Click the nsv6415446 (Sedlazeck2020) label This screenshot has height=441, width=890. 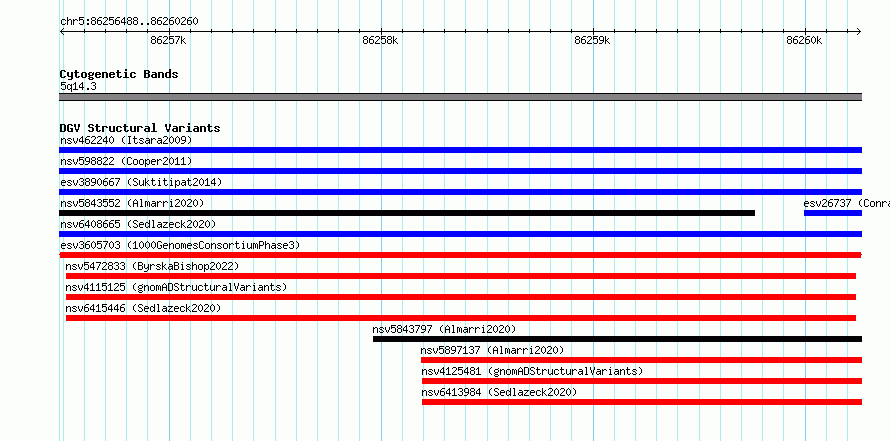pos(143,308)
